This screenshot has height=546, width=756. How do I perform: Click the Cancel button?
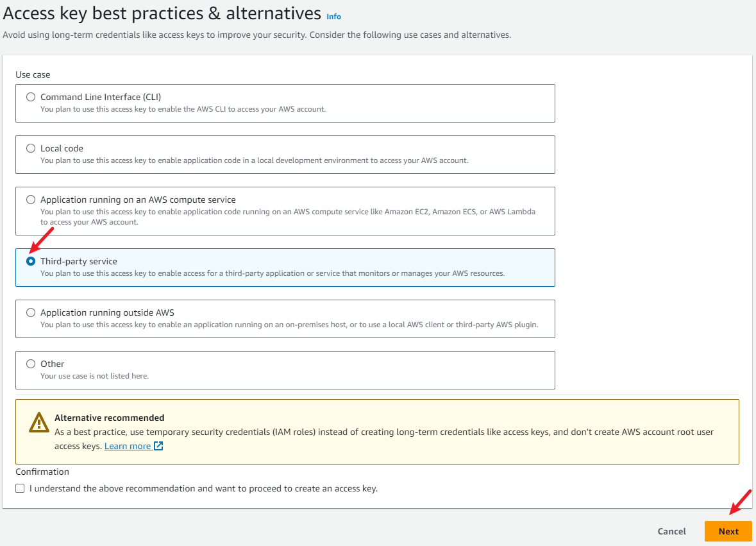[x=671, y=531]
